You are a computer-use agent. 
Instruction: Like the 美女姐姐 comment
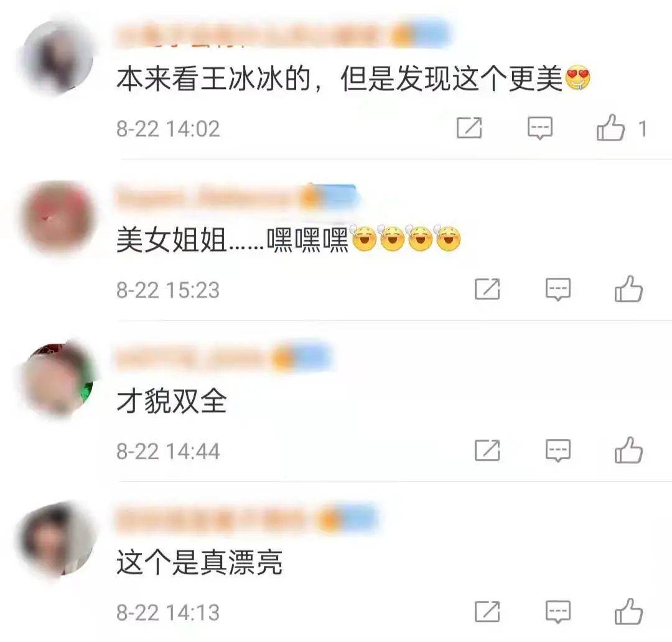coord(628,289)
